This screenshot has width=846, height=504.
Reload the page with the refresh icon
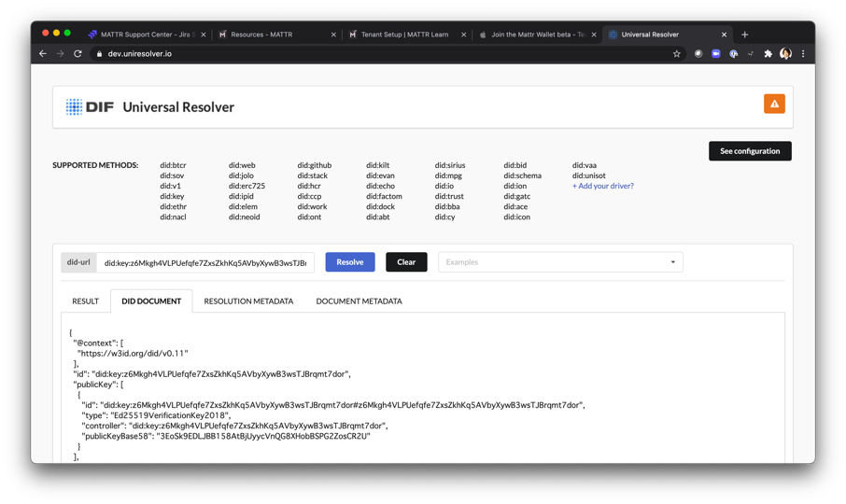click(x=78, y=54)
